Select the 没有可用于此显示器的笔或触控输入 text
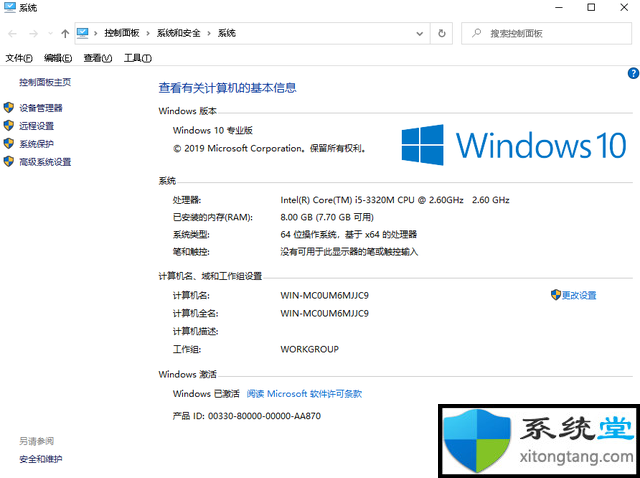 pos(349,252)
